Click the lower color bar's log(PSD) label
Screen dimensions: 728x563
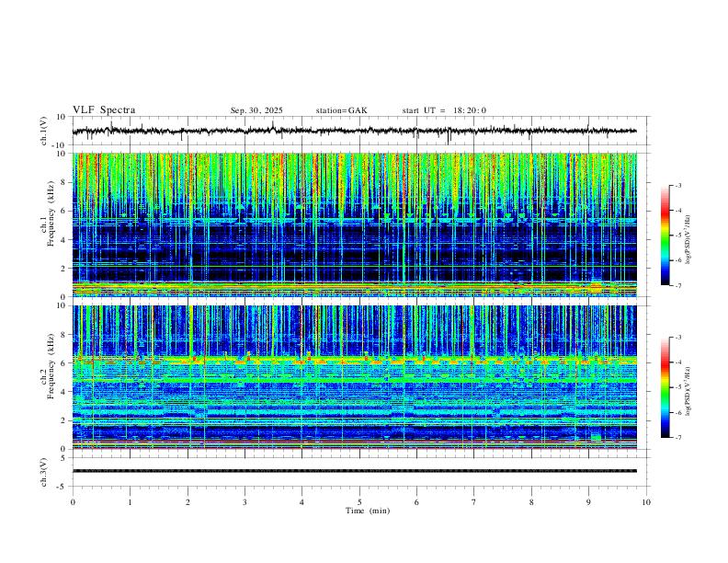688,392
